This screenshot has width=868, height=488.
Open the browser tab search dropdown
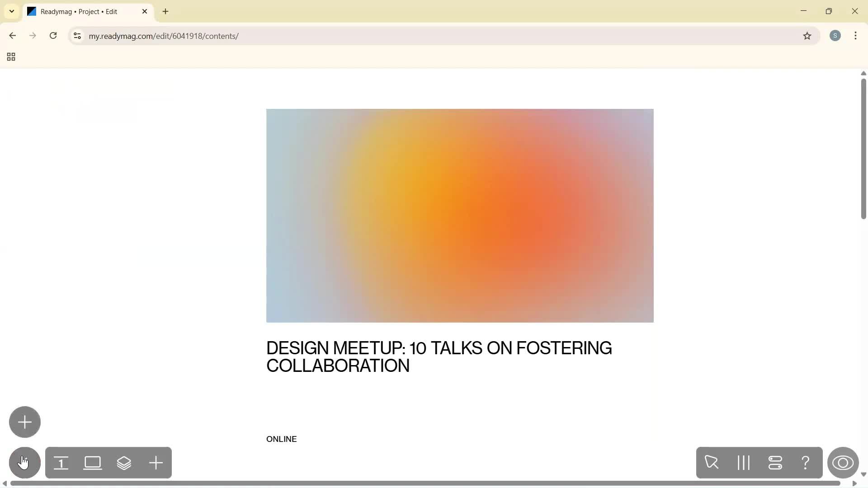point(12,11)
